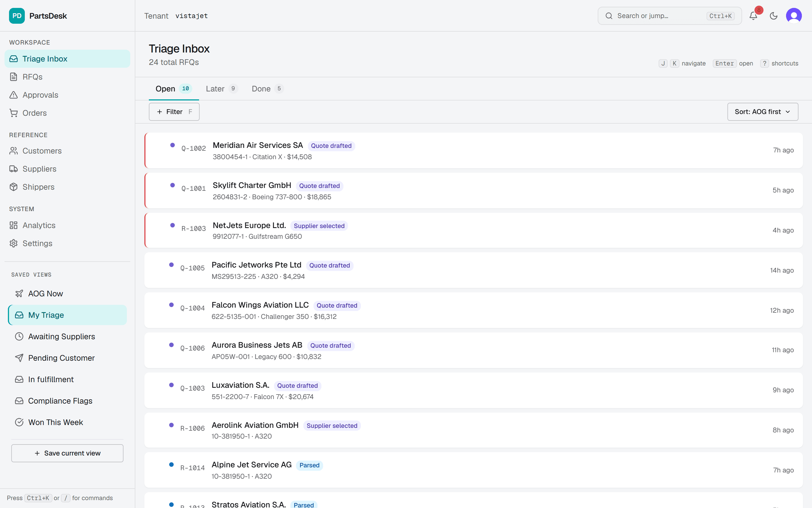
Task: Click the Awaiting Suppliers clock icon
Action: [x=19, y=337]
